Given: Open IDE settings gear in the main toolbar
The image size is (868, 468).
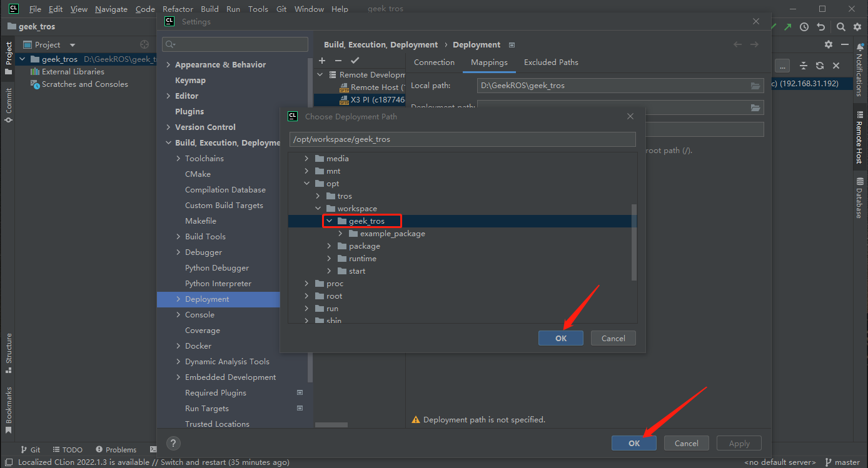Looking at the screenshot, I should [857, 27].
